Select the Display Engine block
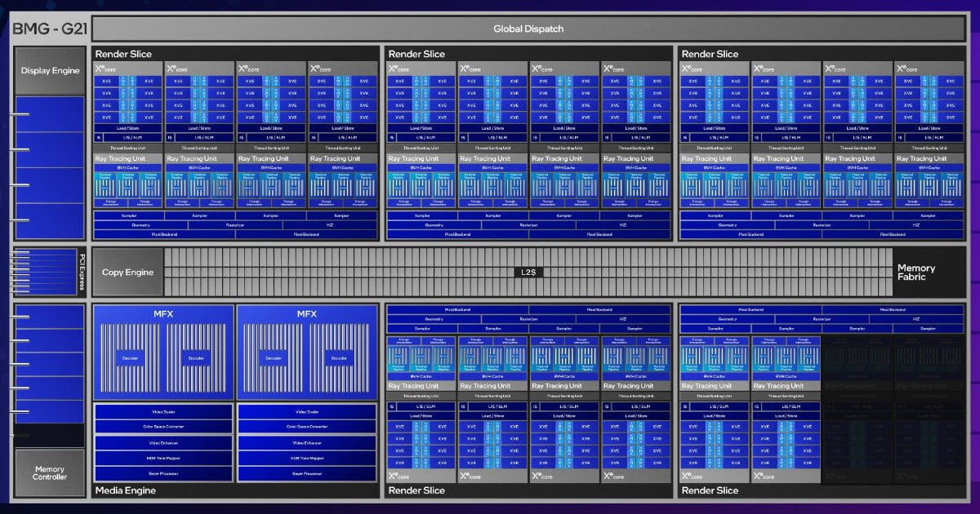 (x=50, y=71)
